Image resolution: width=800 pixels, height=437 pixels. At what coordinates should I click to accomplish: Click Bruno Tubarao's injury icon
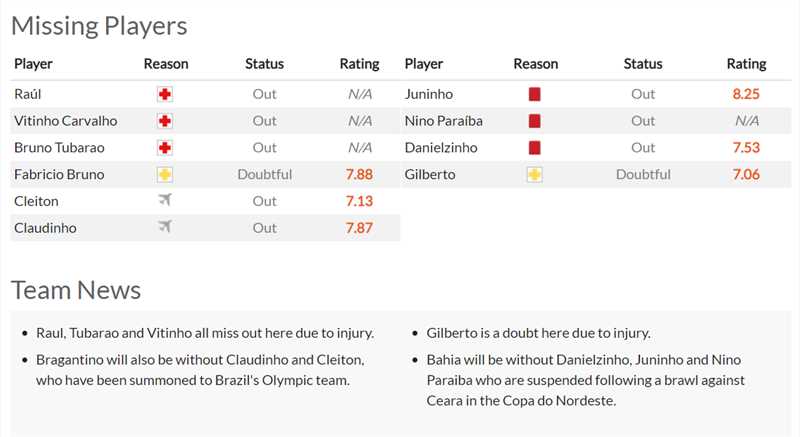tap(165, 148)
